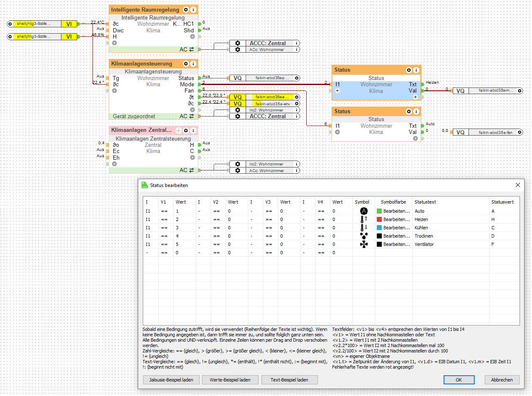Open the V1 operator of the Auto row

pos(164,211)
